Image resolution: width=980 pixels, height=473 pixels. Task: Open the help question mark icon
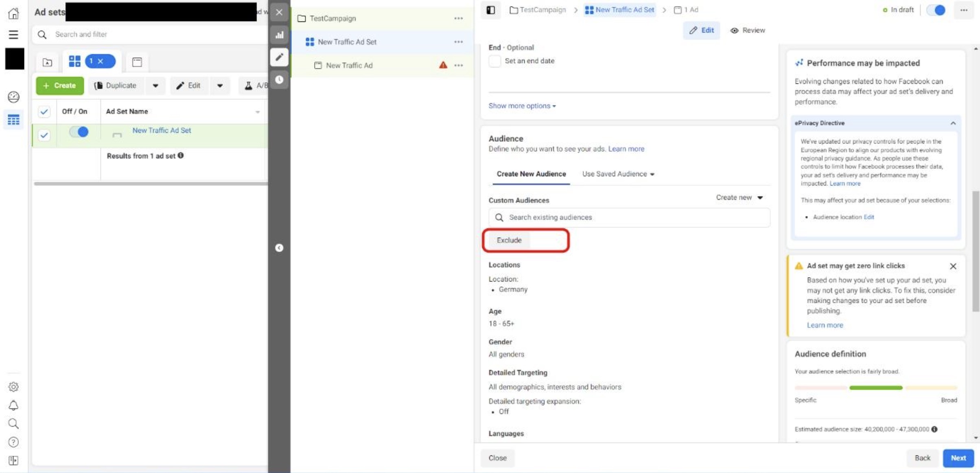pyautogui.click(x=13, y=442)
